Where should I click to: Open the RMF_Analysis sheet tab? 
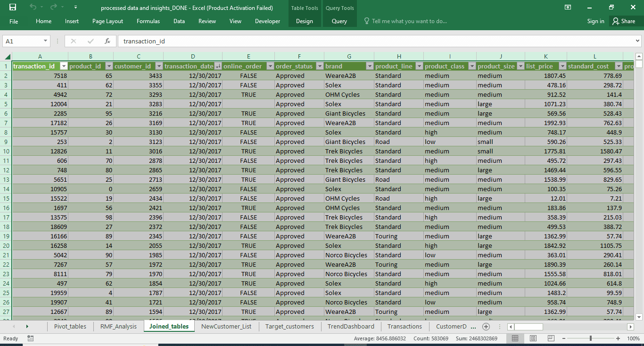118,326
